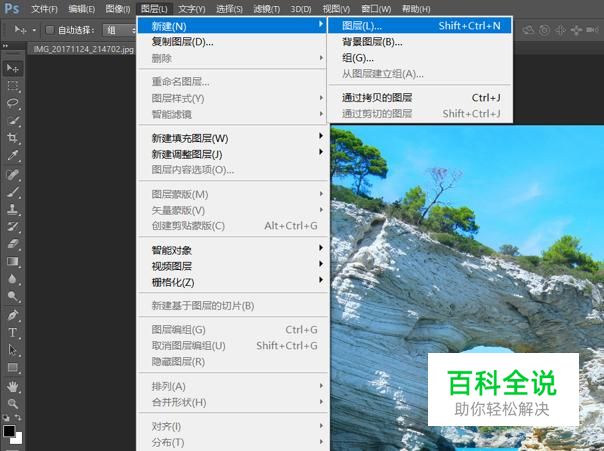Viewport: 604px width, 451px height.
Task: Select the History Brush tool
Action: point(13,226)
